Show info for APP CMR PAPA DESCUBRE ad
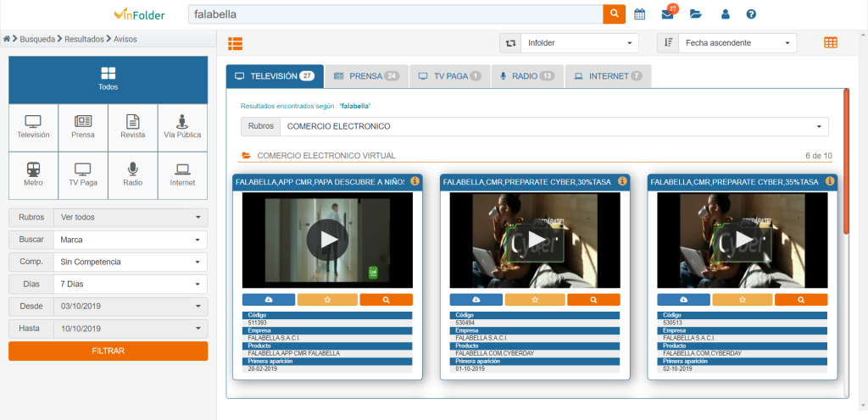 (415, 180)
